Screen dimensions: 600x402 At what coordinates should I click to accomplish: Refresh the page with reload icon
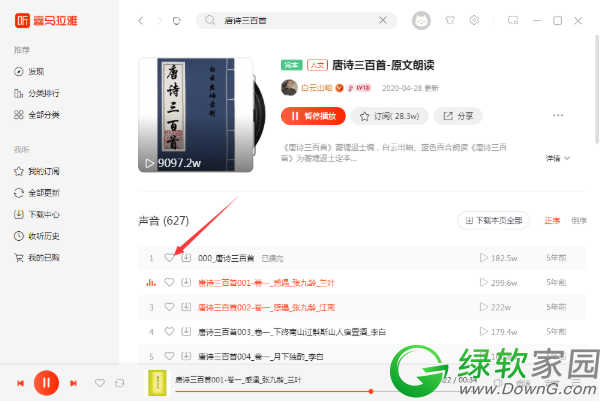click(176, 21)
